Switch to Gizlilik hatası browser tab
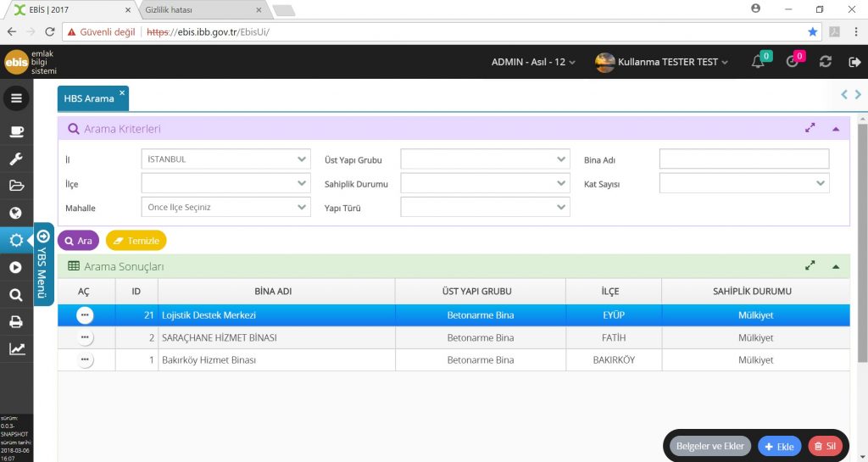 [x=203, y=10]
